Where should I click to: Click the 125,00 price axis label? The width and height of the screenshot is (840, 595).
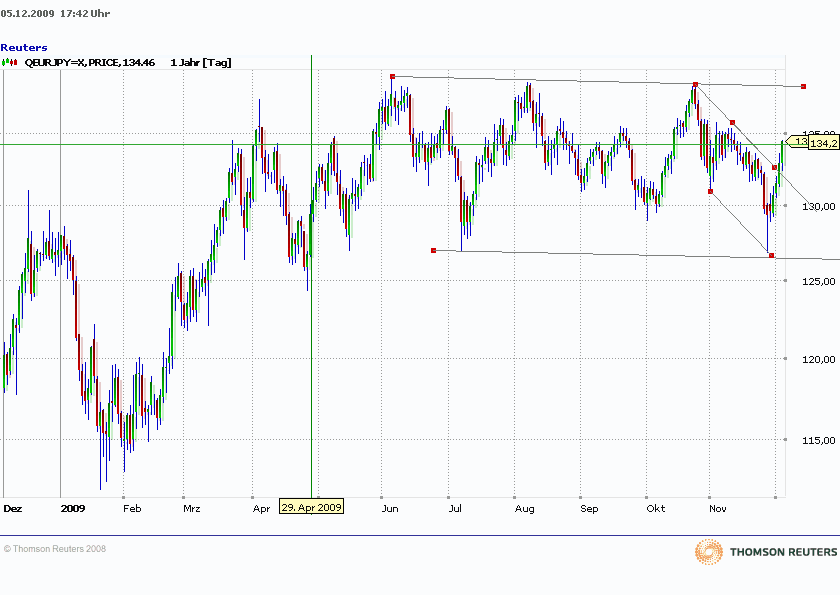[x=819, y=282]
